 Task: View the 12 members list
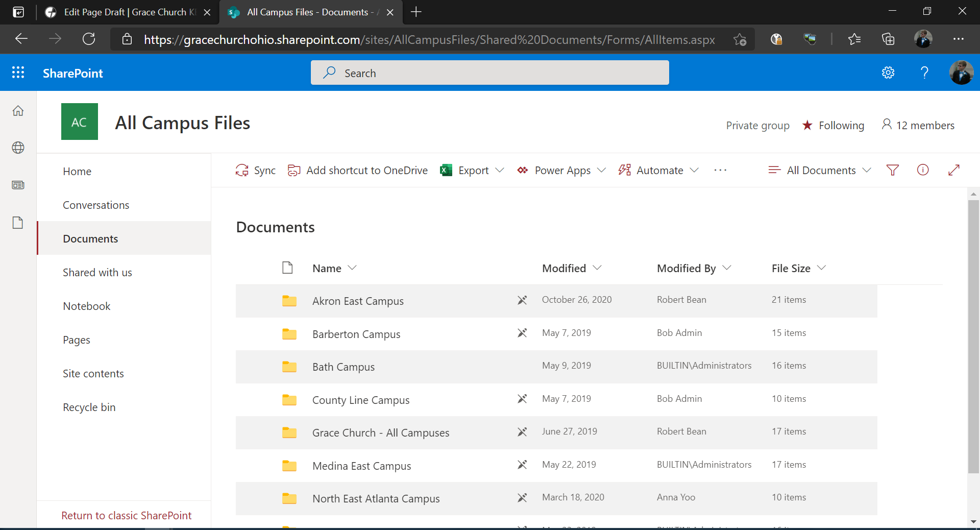918,125
